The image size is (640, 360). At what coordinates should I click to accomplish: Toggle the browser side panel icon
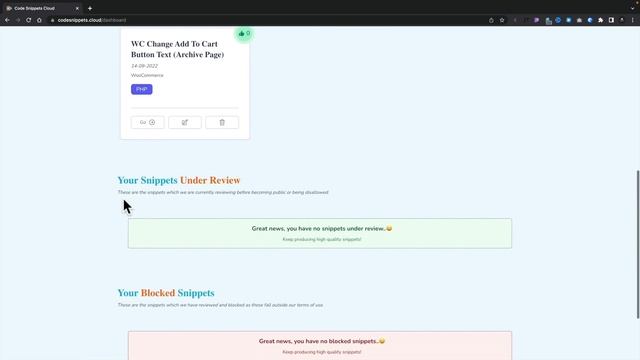pyautogui.click(x=611, y=20)
